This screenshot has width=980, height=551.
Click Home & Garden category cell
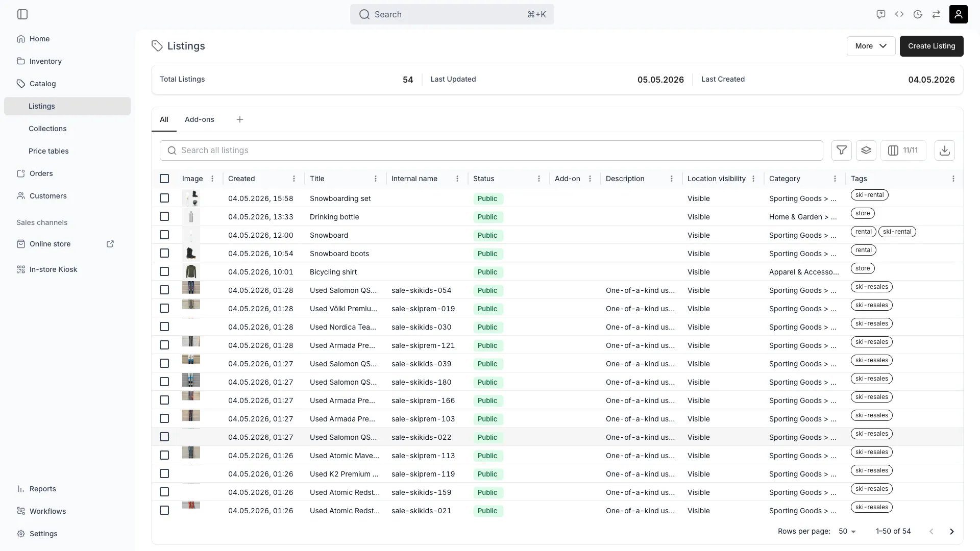803,217
